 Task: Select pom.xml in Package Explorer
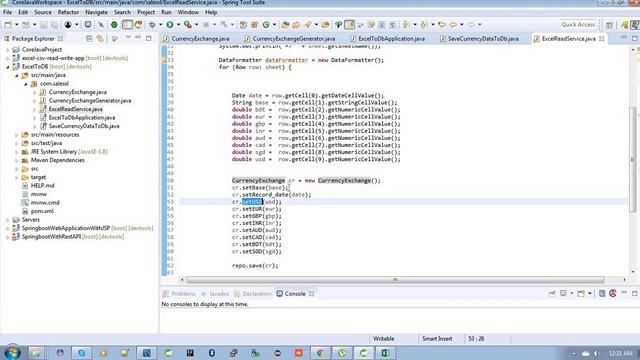[x=42, y=211]
